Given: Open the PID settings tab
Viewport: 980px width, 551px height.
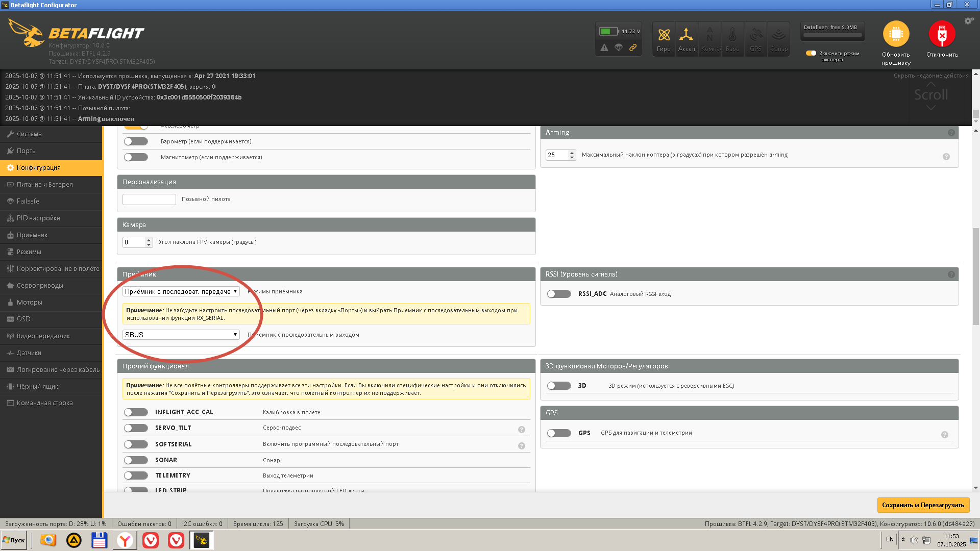Looking at the screenshot, I should coord(38,218).
